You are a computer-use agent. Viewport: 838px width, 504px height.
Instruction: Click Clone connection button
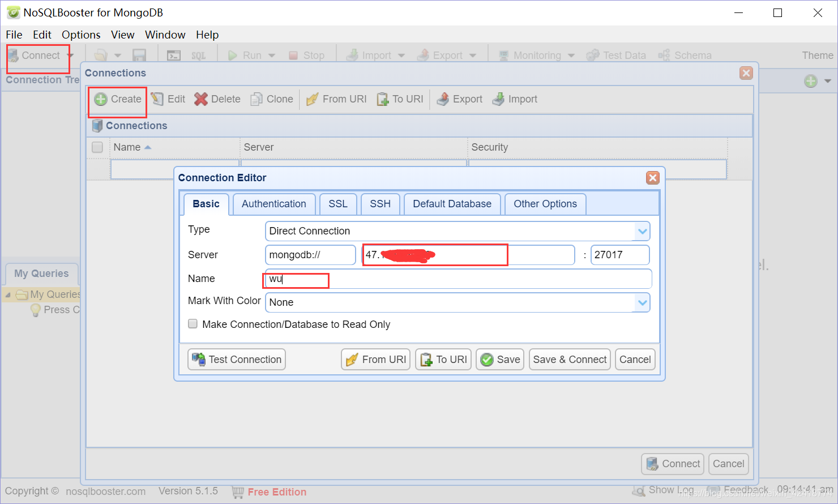(x=272, y=99)
